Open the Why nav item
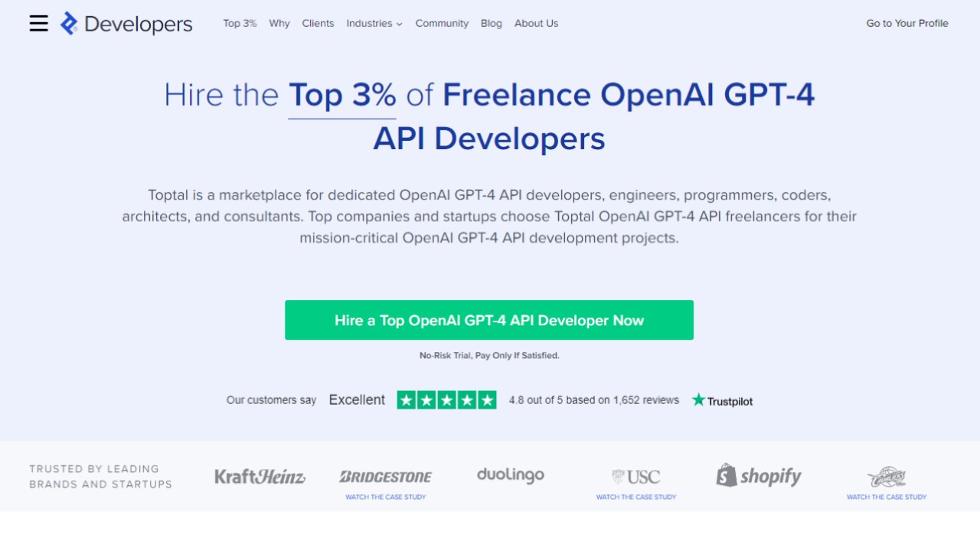This screenshot has height=551, width=980. point(279,24)
